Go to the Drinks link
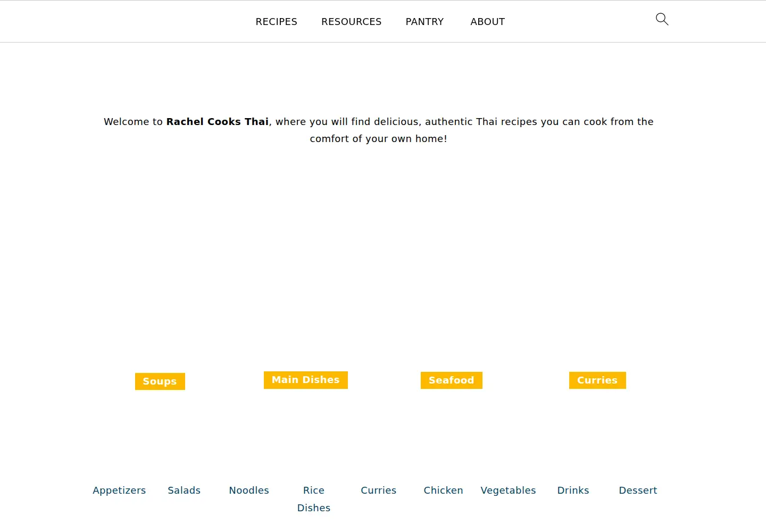 click(573, 491)
